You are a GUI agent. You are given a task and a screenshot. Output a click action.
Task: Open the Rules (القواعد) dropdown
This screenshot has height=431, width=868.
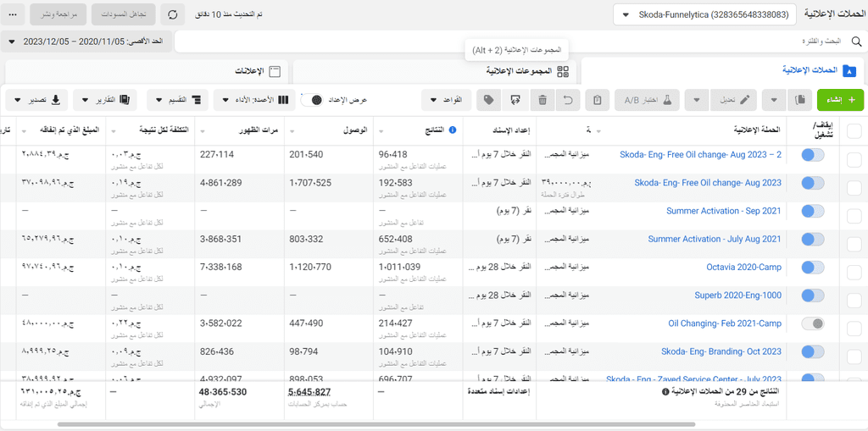pos(446,100)
